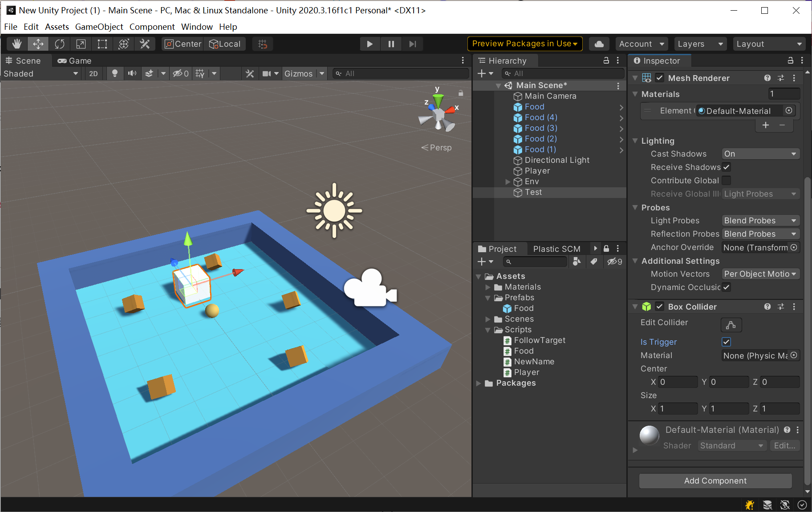The width and height of the screenshot is (812, 512).
Task: Toggle Local handle rotation button
Action: click(x=225, y=44)
